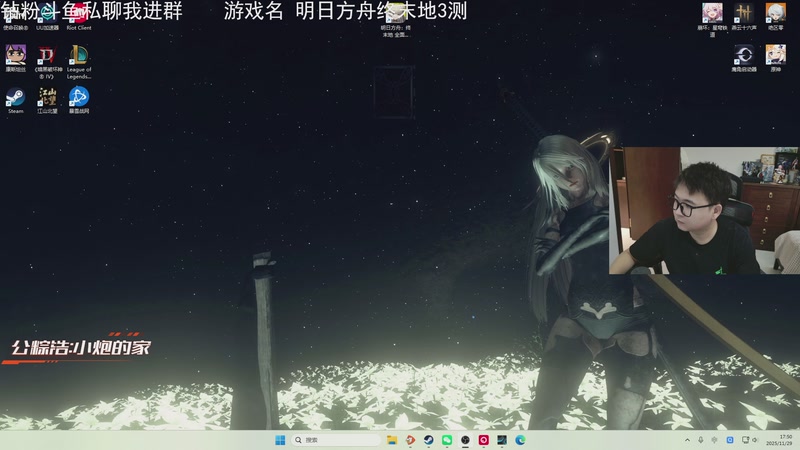Open the Battle.net desktop shortcut

pyautogui.click(x=79, y=101)
